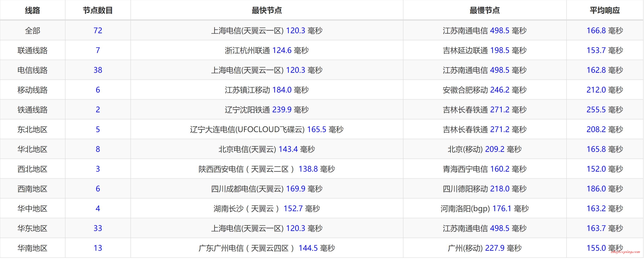The height and width of the screenshot is (259, 644).
Task: Click 上海电信(天翼云一区) cell in 电信线路 row
Action: tap(267, 70)
